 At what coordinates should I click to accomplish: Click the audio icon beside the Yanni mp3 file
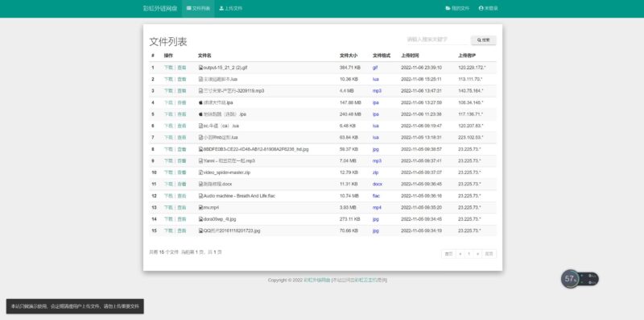(200, 161)
